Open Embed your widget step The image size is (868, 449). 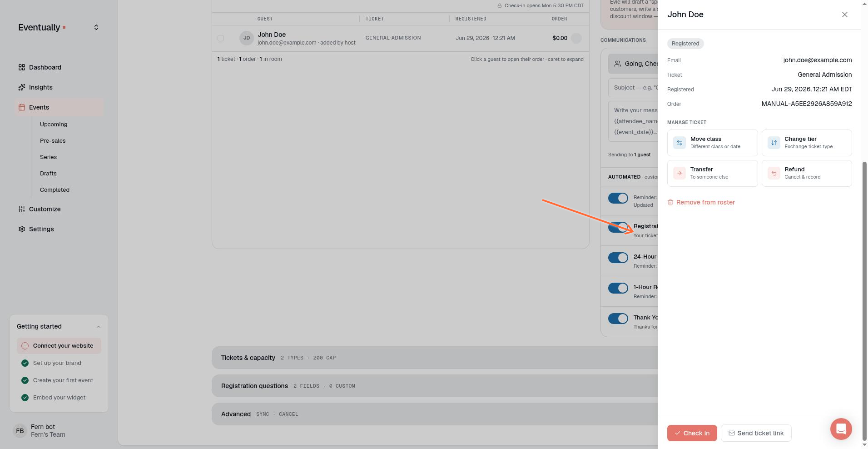click(x=59, y=398)
